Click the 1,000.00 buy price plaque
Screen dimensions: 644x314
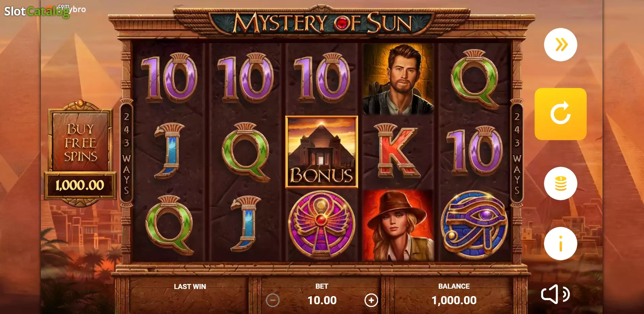pos(80,185)
